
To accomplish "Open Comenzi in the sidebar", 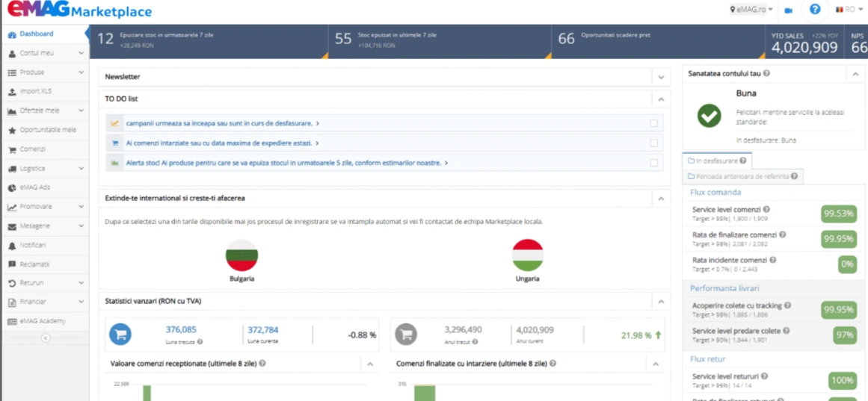I will click(33, 149).
